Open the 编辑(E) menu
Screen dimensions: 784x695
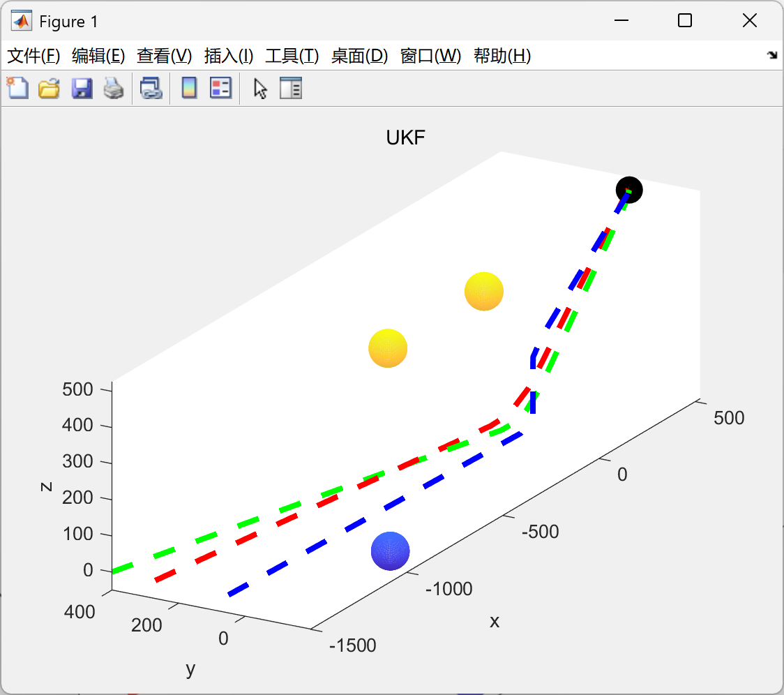[98, 56]
